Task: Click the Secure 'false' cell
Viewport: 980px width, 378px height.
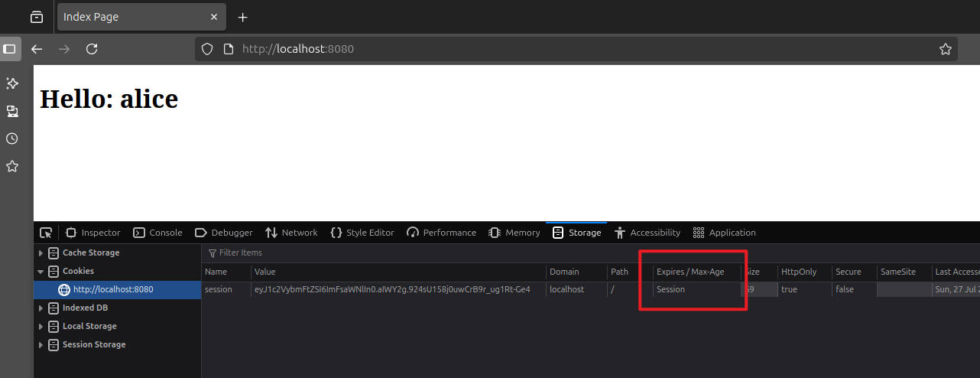Action: click(855, 290)
